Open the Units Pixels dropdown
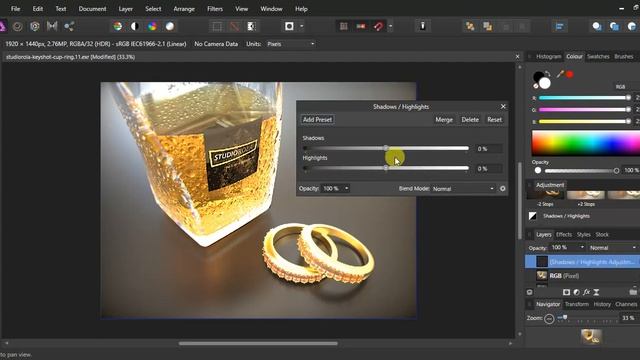The image size is (640, 360). tap(291, 44)
